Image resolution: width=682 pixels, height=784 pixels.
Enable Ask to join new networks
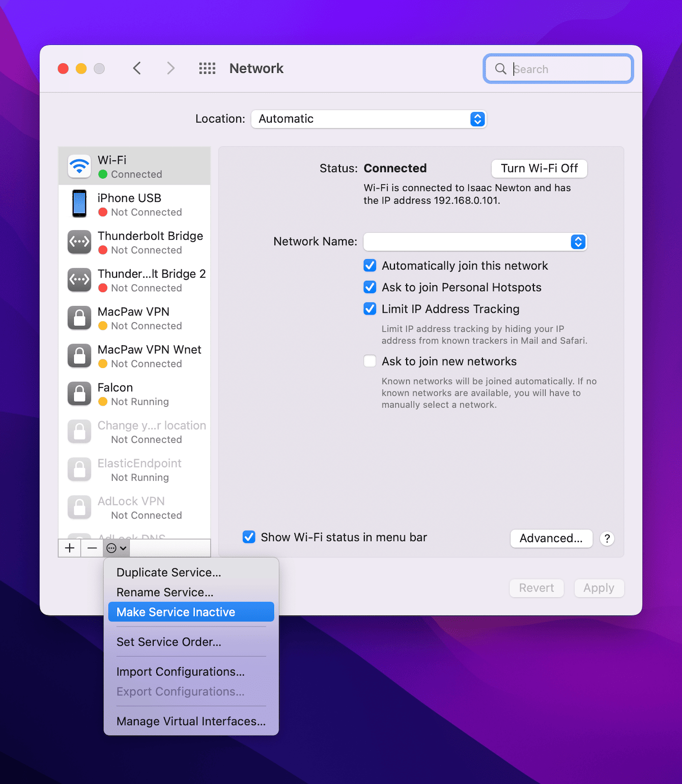coord(370,361)
